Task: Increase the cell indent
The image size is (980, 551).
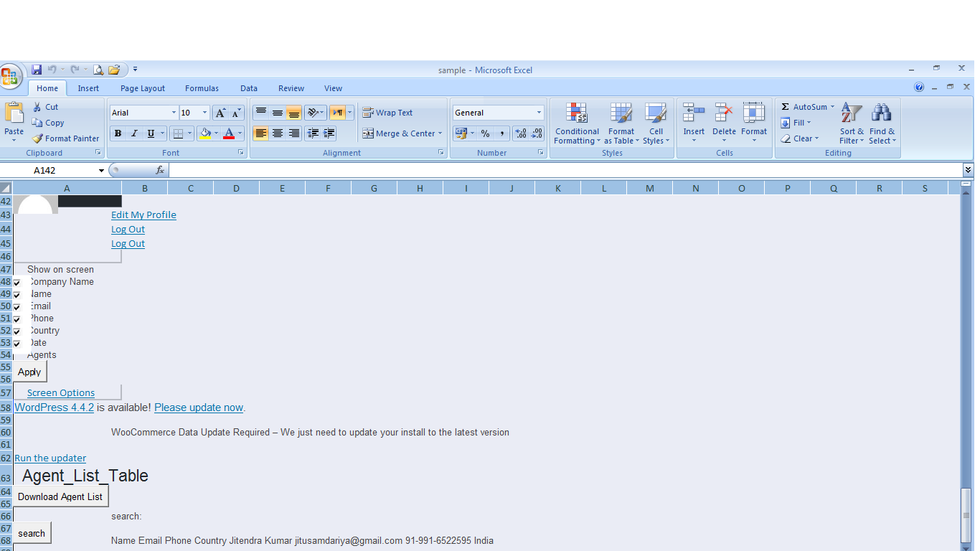Action: click(x=329, y=133)
